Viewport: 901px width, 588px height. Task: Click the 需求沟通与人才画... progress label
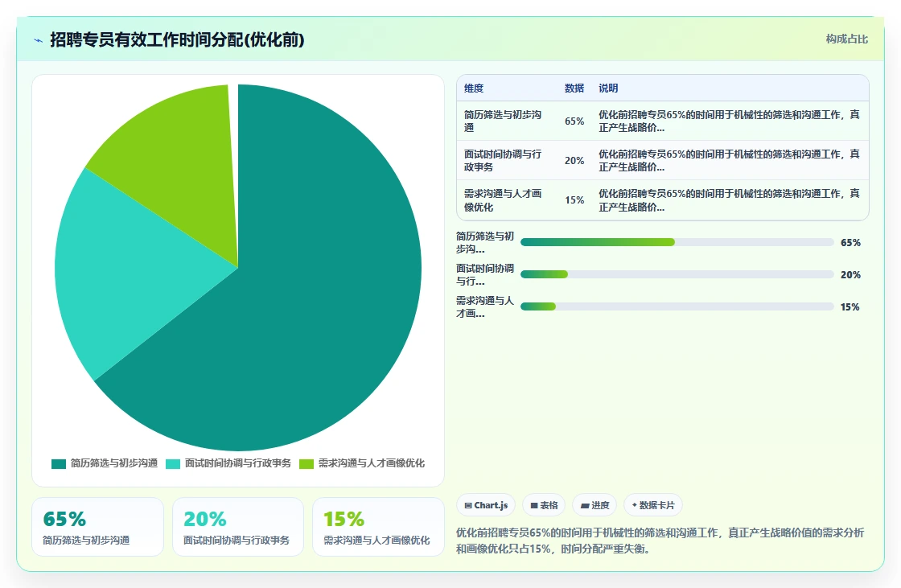point(485,307)
